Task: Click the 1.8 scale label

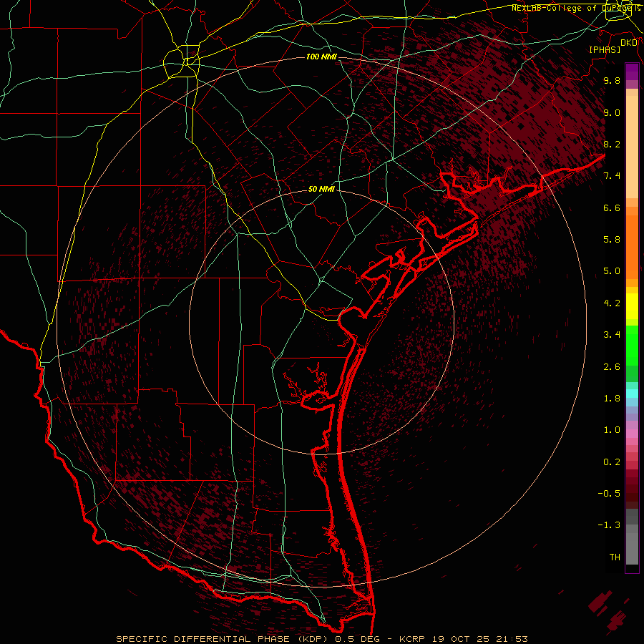Action: [x=612, y=399]
